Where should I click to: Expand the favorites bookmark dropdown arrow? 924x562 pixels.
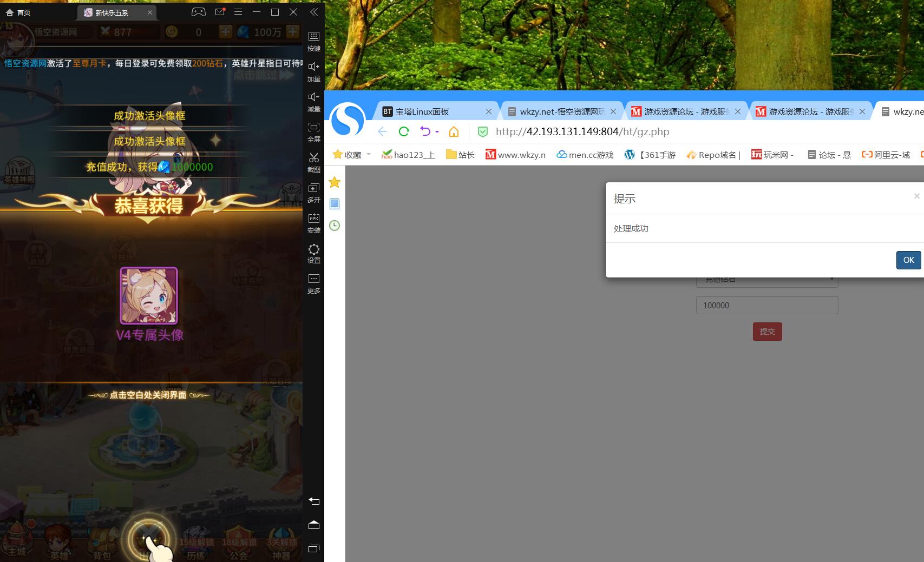[x=369, y=155]
